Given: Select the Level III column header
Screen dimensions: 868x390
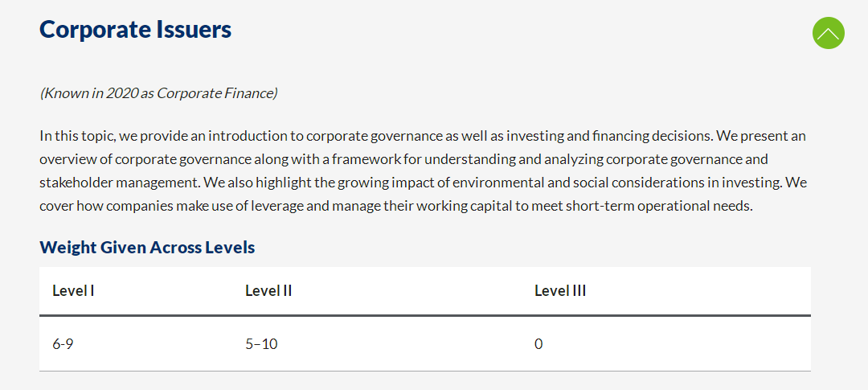Looking at the screenshot, I should click(x=560, y=291).
